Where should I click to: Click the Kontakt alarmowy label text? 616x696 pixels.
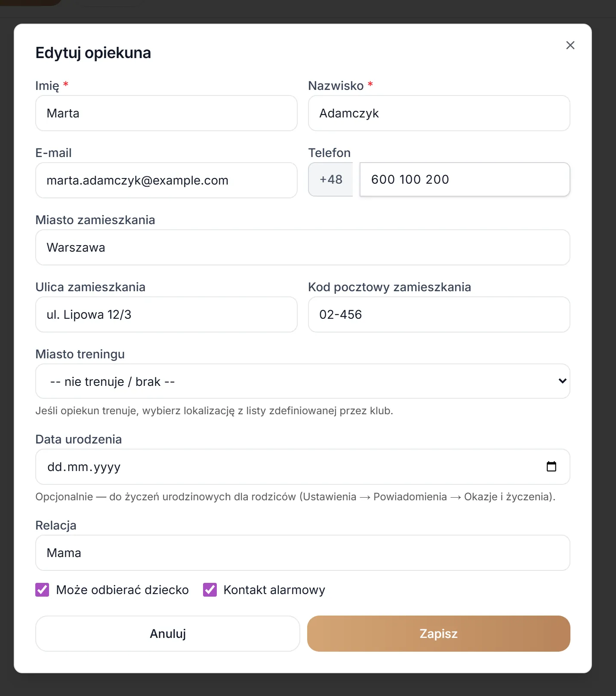point(274,590)
